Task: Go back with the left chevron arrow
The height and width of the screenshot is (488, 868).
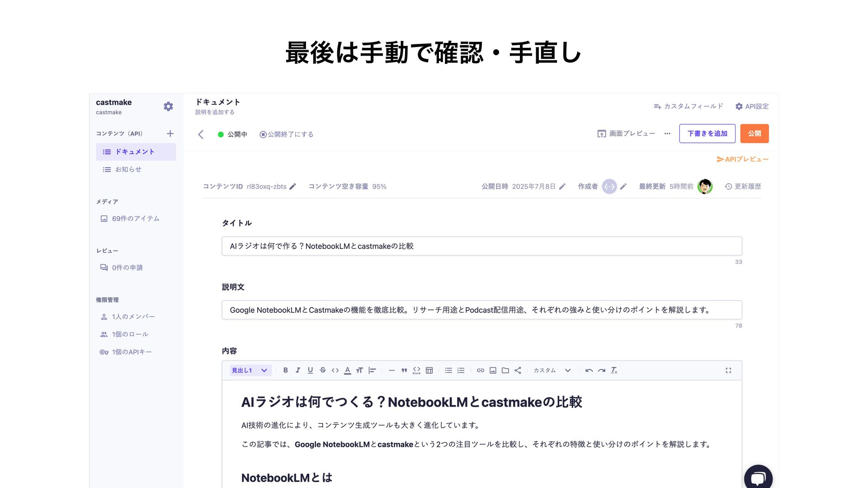Action: (201, 134)
